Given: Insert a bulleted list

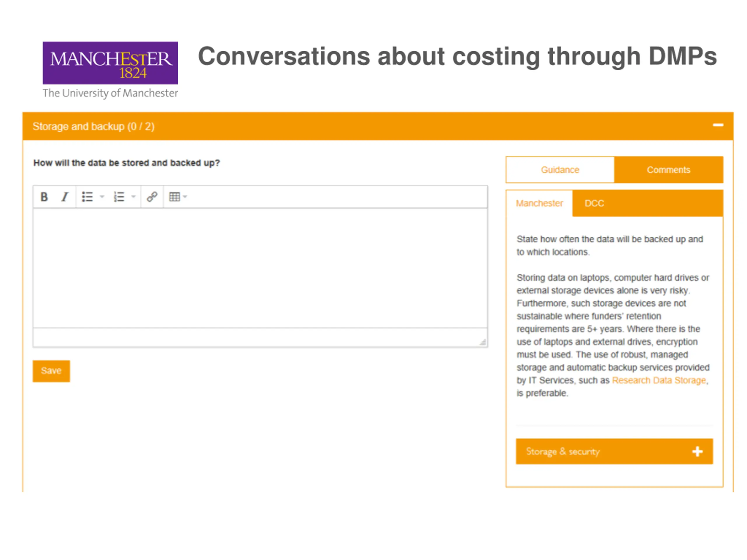Looking at the screenshot, I should click(87, 197).
